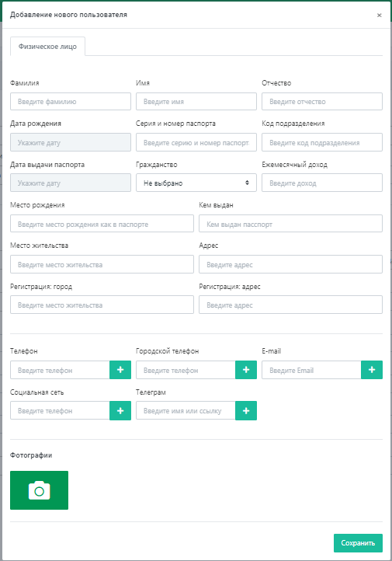
Task: Click the Сохранить button
Action: point(358,543)
